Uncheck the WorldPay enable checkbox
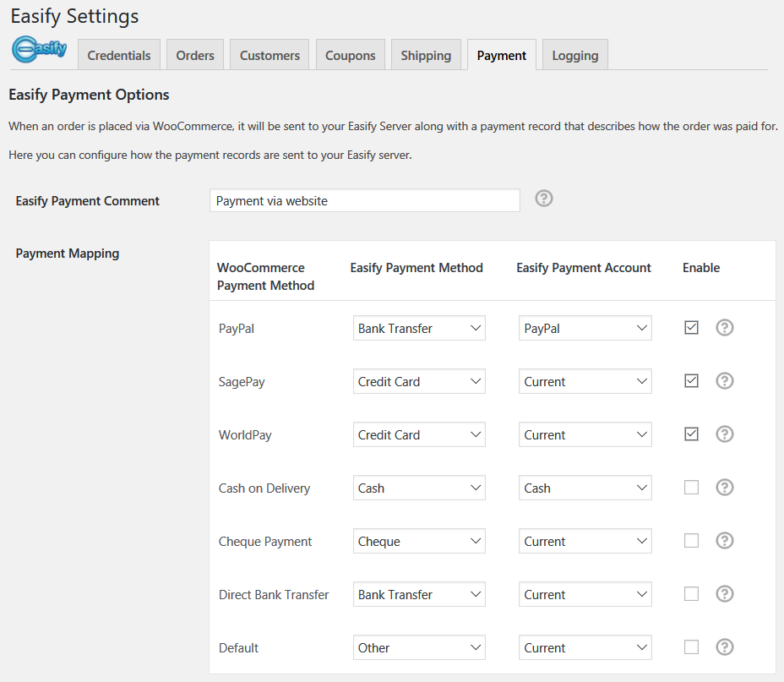 [692, 434]
